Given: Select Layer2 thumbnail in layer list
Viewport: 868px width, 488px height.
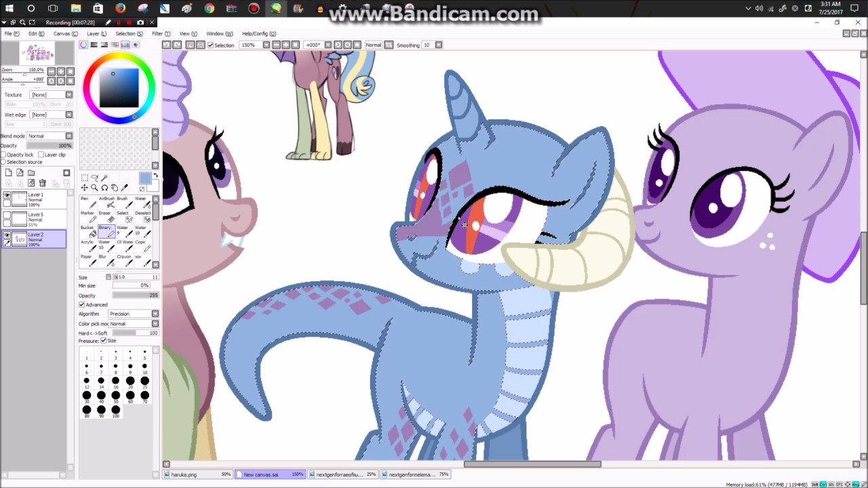Looking at the screenshot, I should tap(18, 238).
